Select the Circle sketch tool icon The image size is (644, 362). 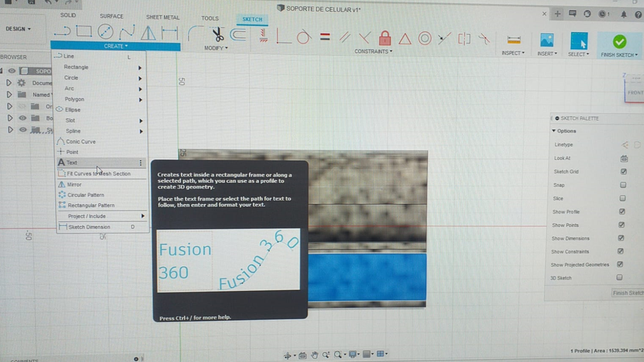click(x=106, y=32)
